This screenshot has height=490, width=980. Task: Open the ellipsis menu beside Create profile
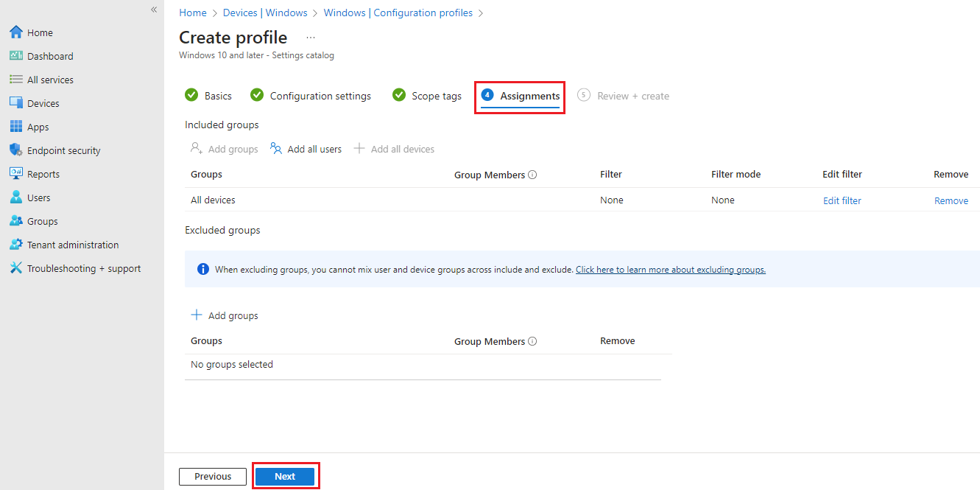(x=311, y=38)
